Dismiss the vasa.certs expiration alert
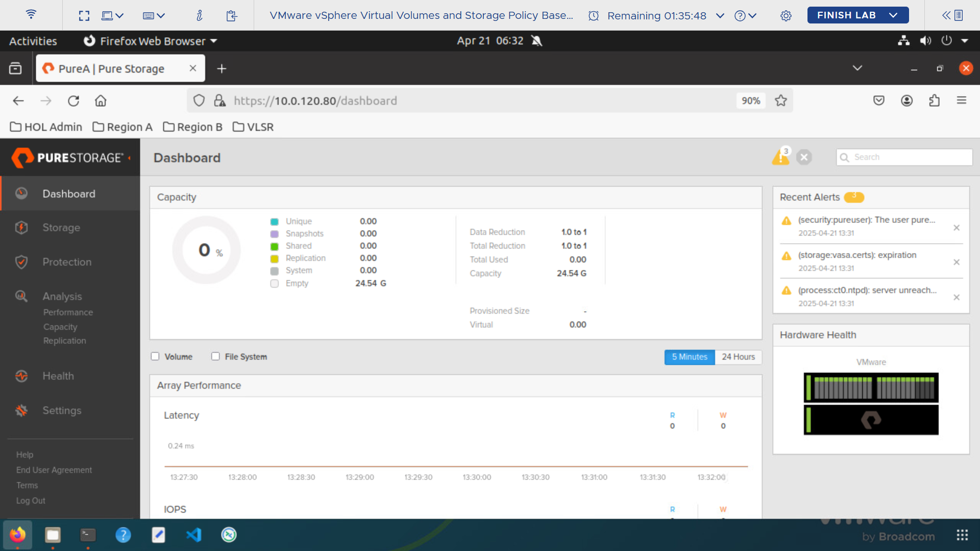 [x=957, y=262]
